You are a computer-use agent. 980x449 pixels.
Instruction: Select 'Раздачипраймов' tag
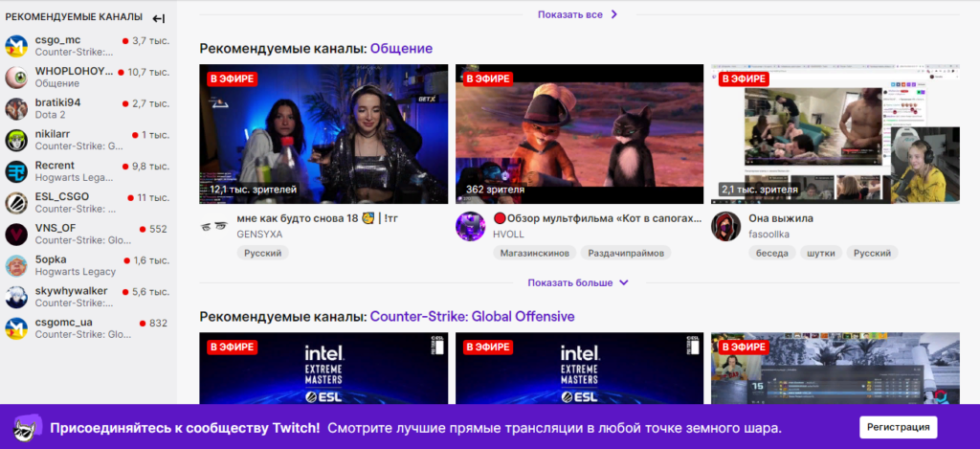626,253
